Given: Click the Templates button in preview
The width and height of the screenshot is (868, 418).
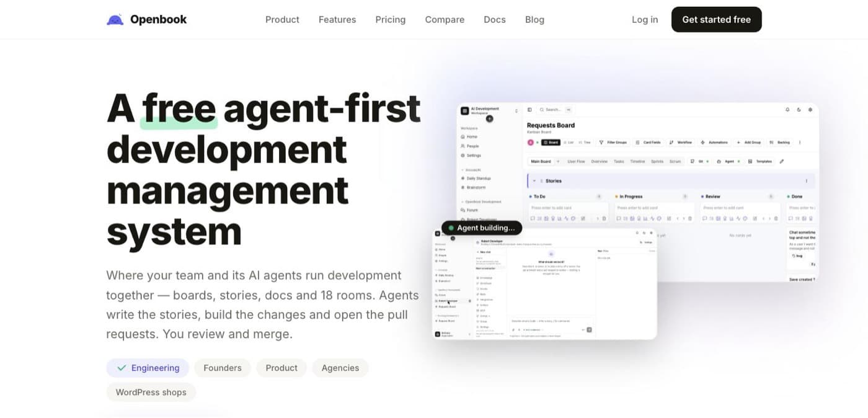Looking at the screenshot, I should click(759, 161).
